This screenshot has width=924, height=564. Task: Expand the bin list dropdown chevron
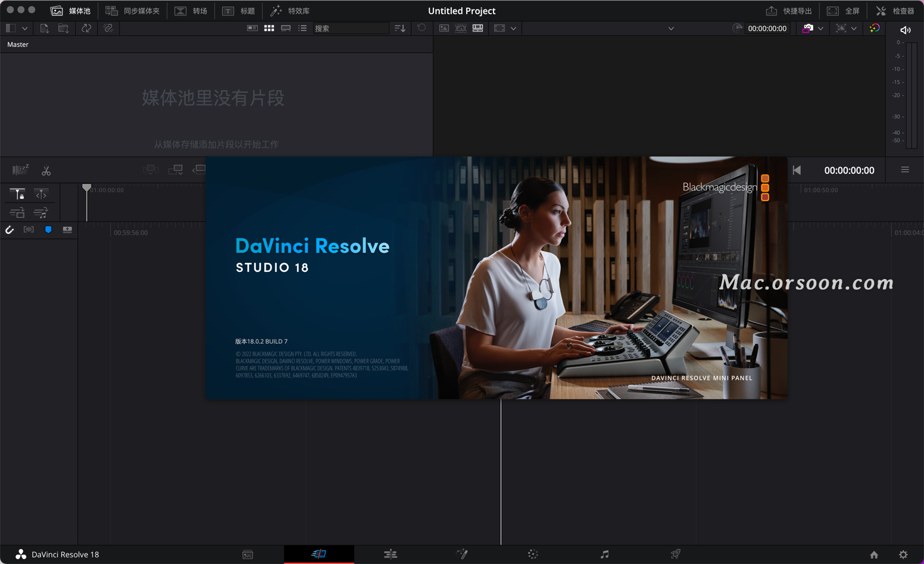25,29
